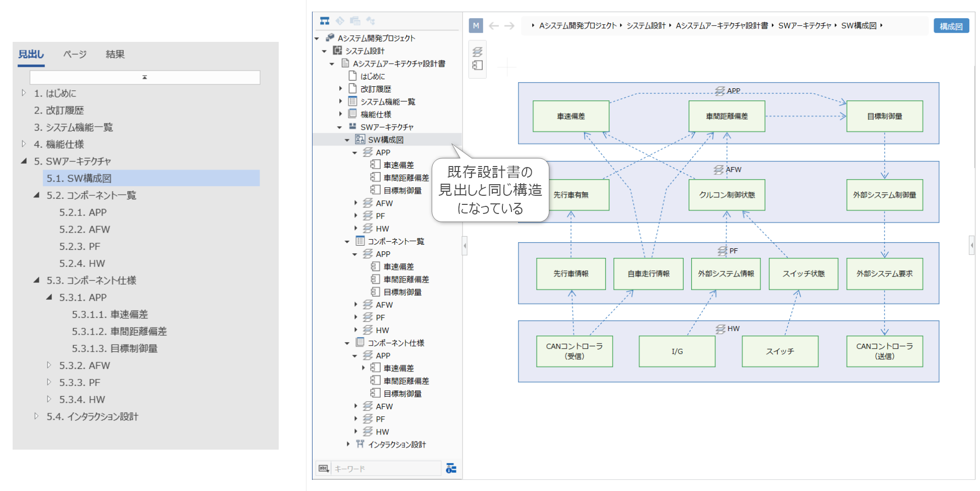Select the 車速偏差 component in the diagram
The image size is (980, 491).
click(571, 116)
